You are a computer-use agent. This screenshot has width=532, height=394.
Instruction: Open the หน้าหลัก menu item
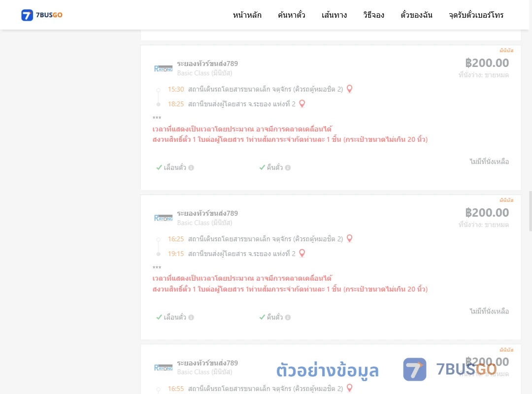click(247, 15)
